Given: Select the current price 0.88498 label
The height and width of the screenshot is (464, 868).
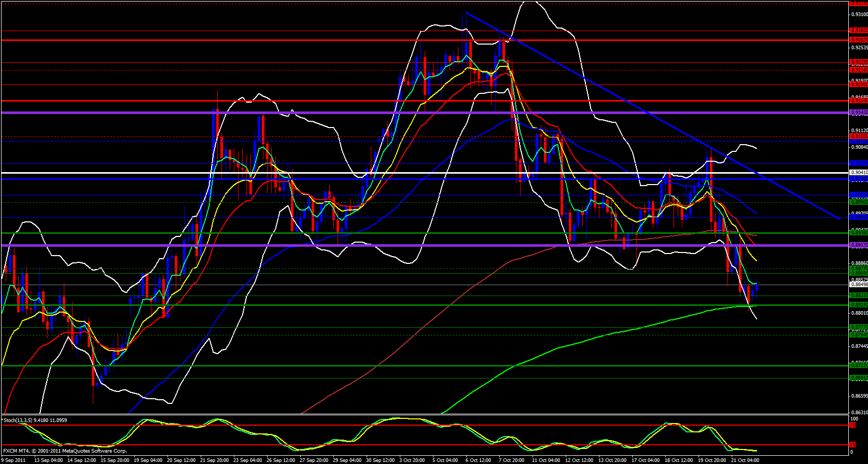Looking at the screenshot, I should click(858, 285).
